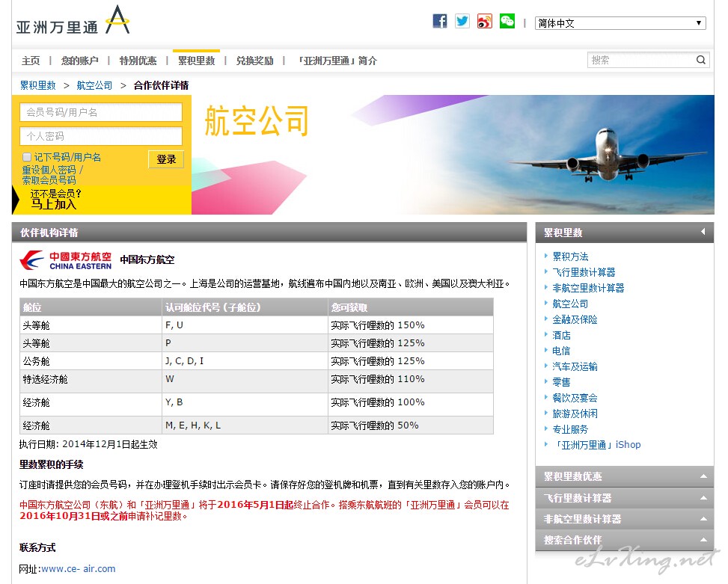This screenshot has width=728, height=584.
Task: Click the 实际飞行哩数的 50% cell
Action: tap(411, 425)
